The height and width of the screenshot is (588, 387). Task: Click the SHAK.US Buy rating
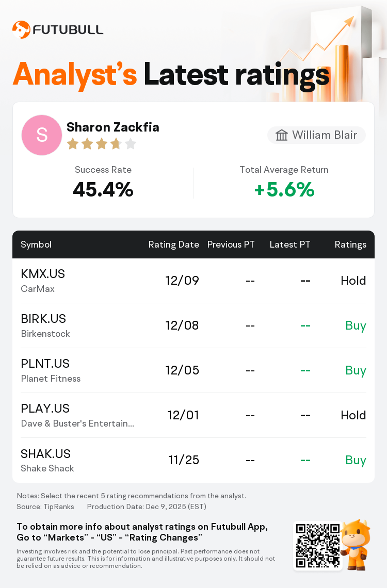(x=356, y=460)
